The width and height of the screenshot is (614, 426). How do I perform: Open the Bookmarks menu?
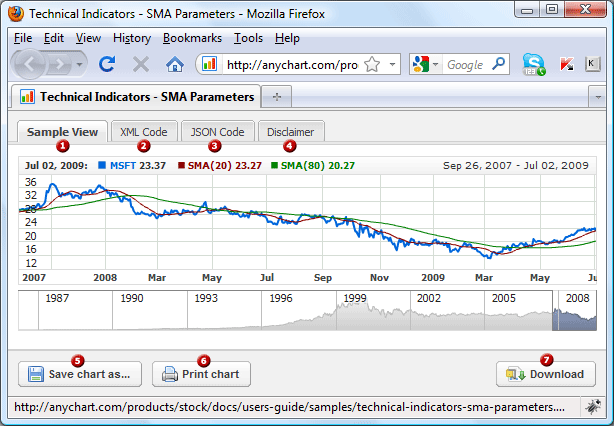tap(192, 38)
